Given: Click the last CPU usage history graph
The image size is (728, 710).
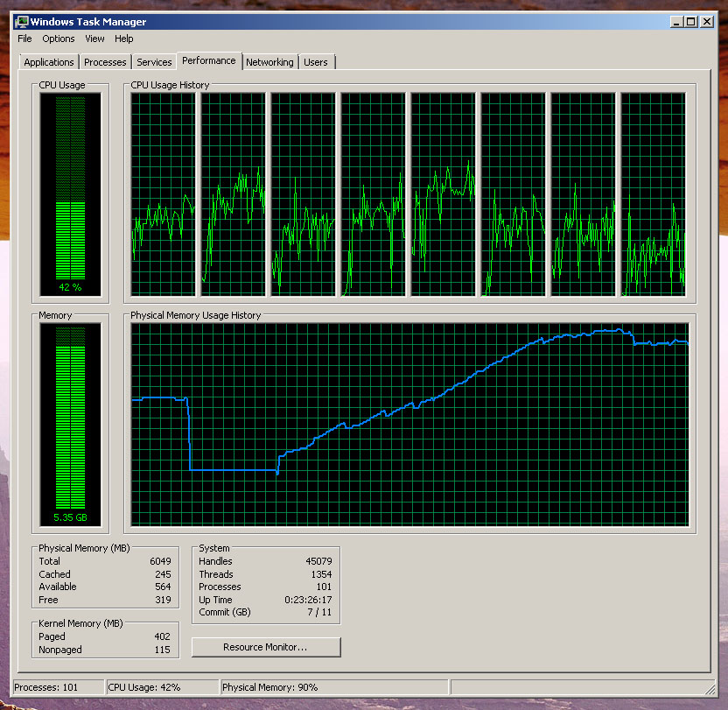Looking at the screenshot, I should tap(653, 194).
